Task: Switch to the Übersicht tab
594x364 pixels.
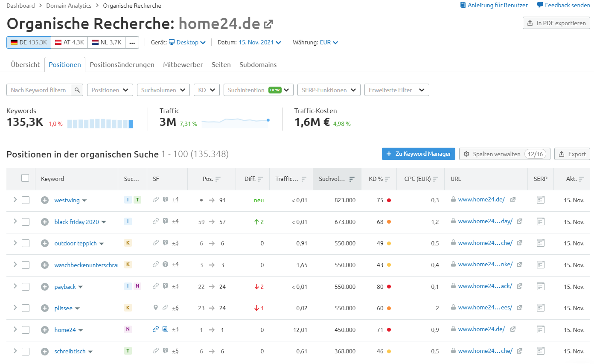Action: pos(26,65)
